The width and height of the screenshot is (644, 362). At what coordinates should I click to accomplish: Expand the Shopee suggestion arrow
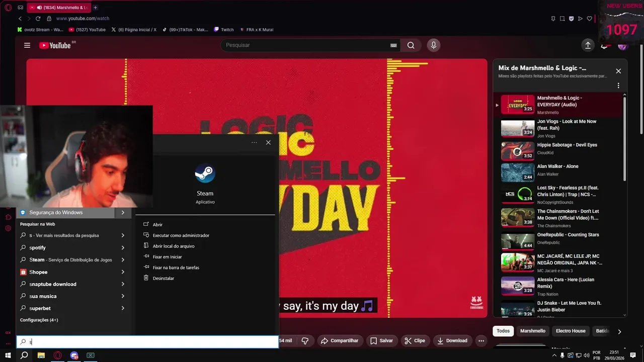coord(123,272)
